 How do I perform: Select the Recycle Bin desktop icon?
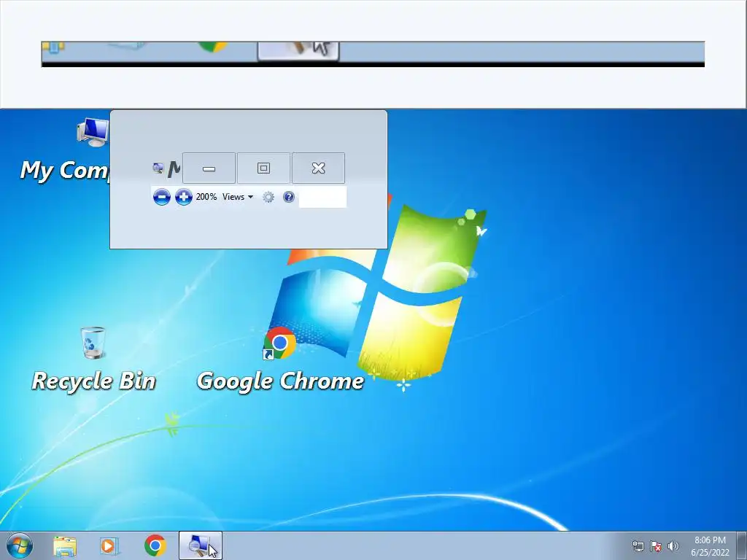point(93,343)
